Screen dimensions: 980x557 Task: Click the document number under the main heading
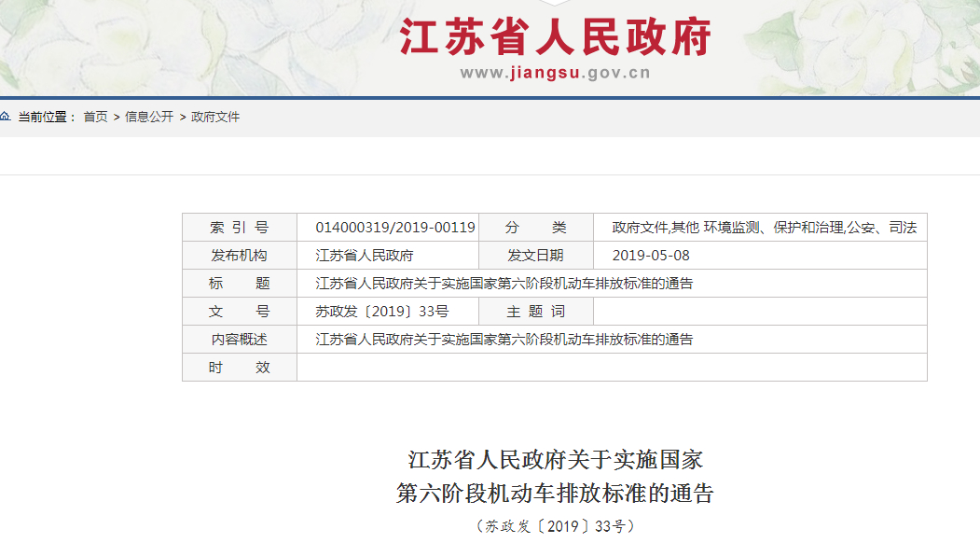555,526
